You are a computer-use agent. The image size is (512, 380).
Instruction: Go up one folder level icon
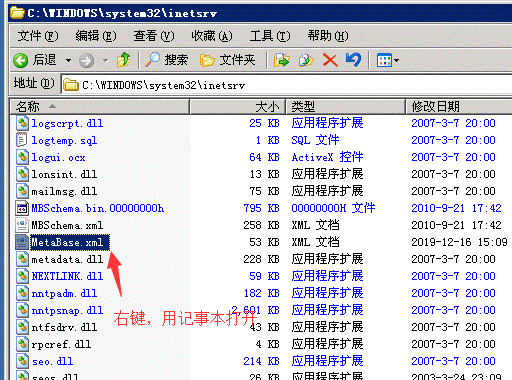(x=124, y=60)
